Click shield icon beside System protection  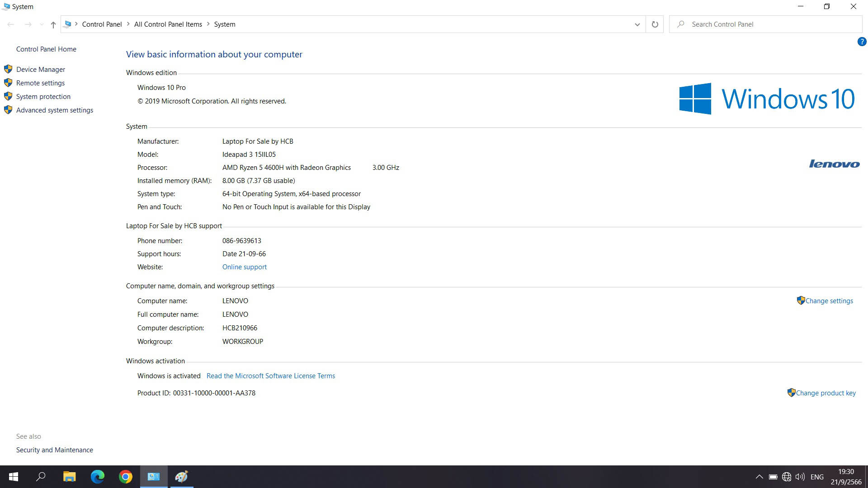click(x=8, y=96)
